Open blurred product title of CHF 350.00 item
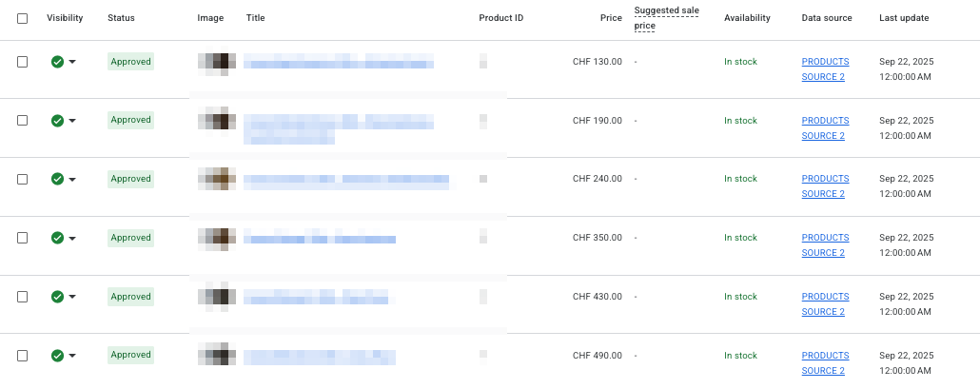This screenshot has height=389, width=980. click(x=320, y=238)
